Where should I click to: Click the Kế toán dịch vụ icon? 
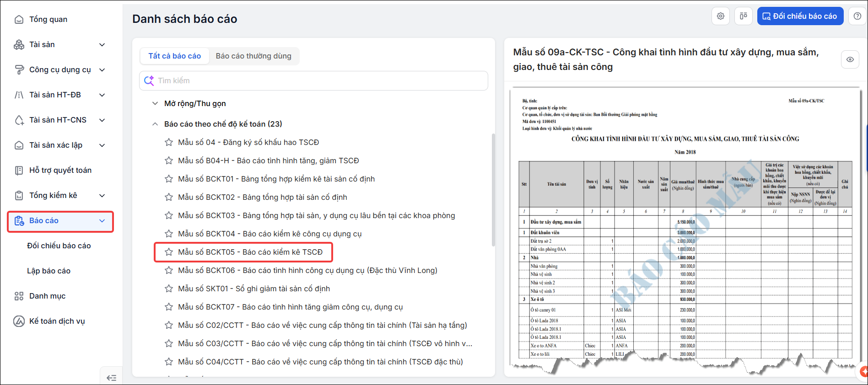19,321
